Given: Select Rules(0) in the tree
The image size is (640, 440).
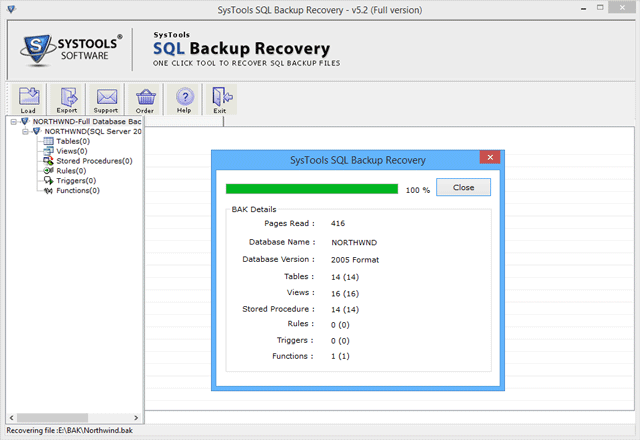Looking at the screenshot, I should click(x=71, y=171).
